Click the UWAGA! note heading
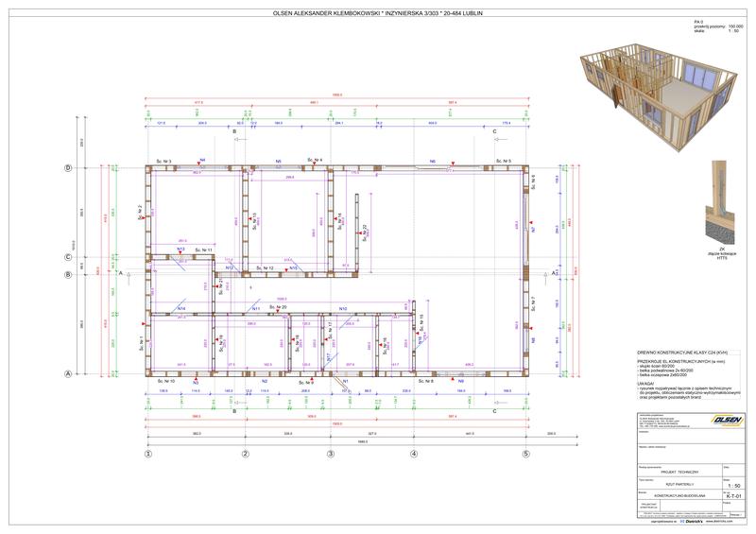The image size is (756, 534). (x=646, y=383)
